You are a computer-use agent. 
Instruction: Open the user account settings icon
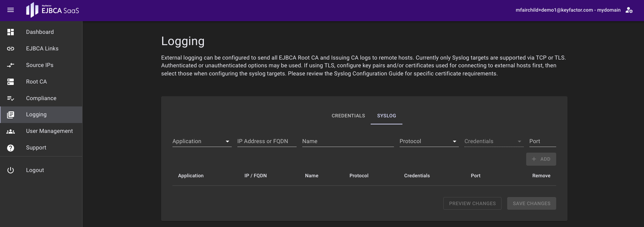click(629, 10)
